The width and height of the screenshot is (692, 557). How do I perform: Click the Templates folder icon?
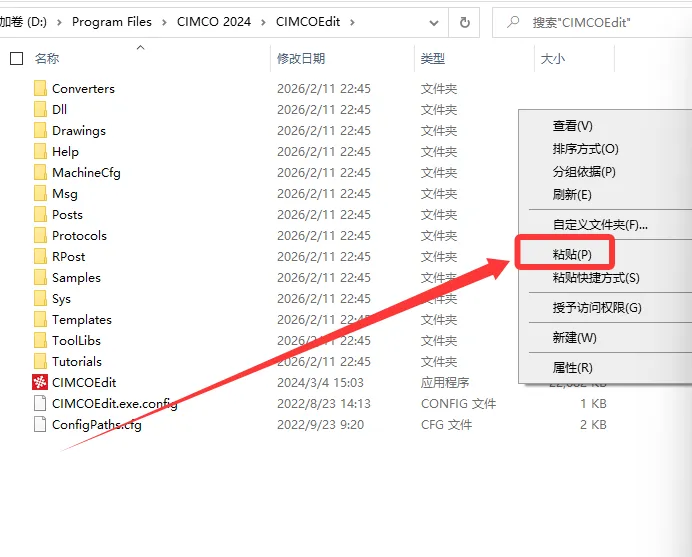(40, 320)
